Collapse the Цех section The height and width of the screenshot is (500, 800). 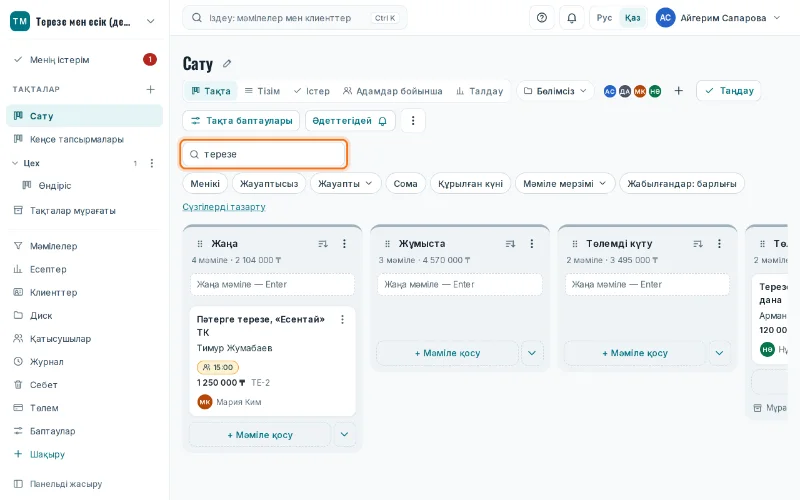coord(15,163)
